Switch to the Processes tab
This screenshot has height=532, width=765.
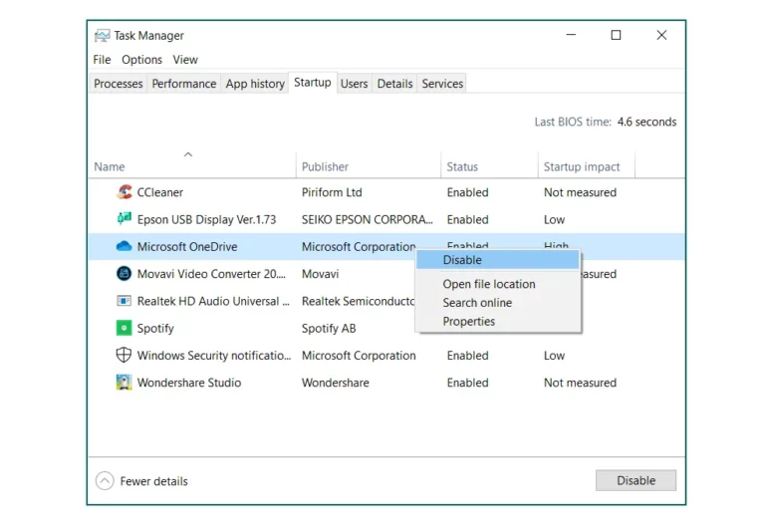119,84
